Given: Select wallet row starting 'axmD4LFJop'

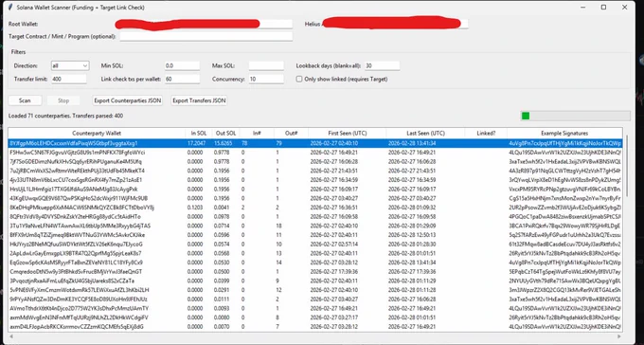Looking at the screenshot, I should 315,327.
